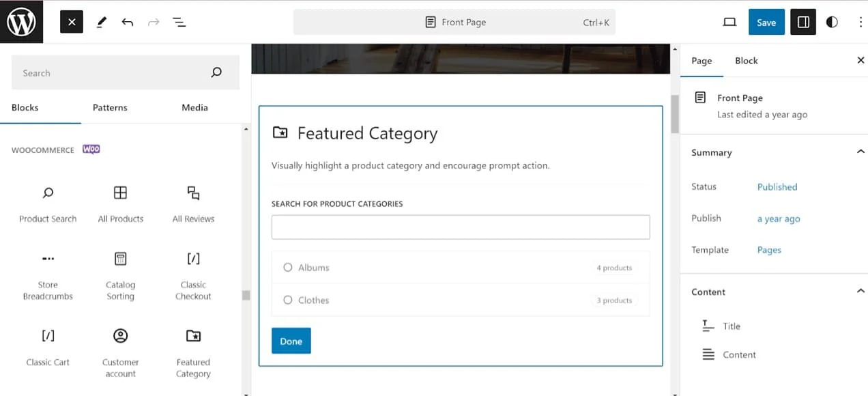Click the WordPress logo icon
The image size is (868, 396).
tap(21, 22)
